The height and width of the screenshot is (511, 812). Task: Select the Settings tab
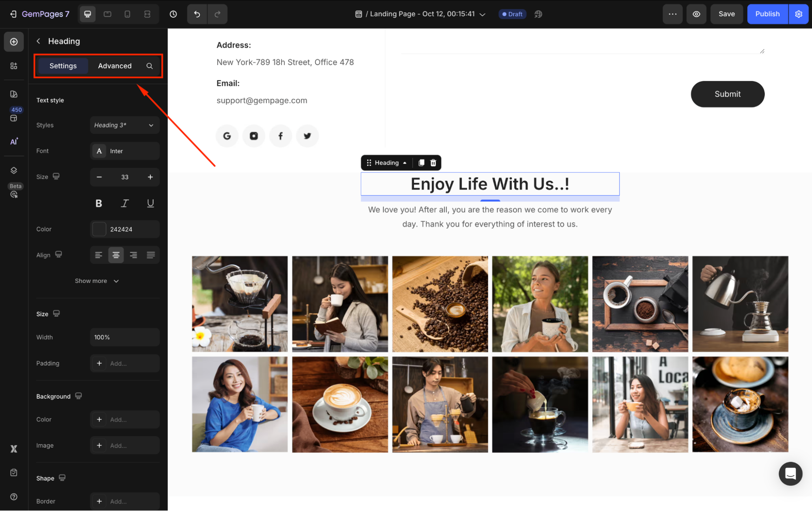(x=63, y=66)
